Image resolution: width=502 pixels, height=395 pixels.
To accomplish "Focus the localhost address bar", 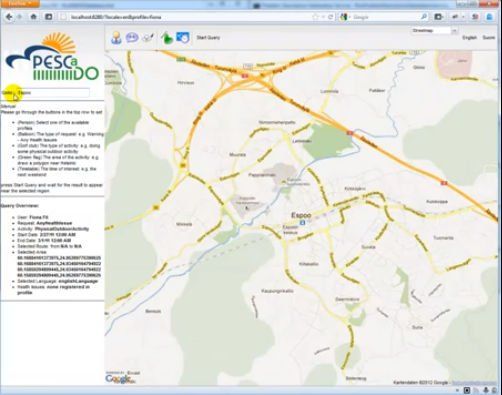I will 187,17.
